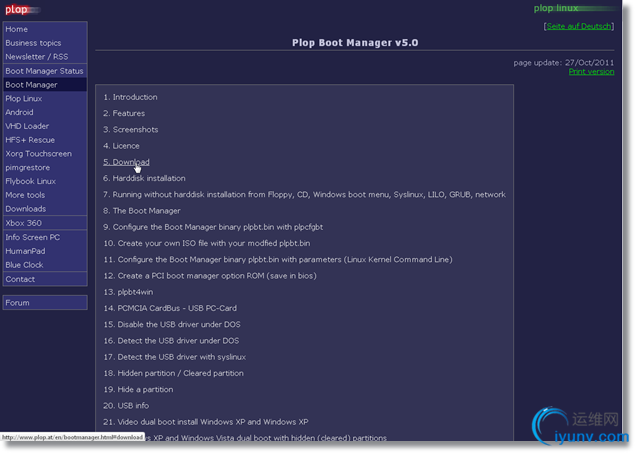Image resolution: width=635 pixels, height=453 pixels.
Task: Jump to 4. Licence section
Action: point(121,146)
